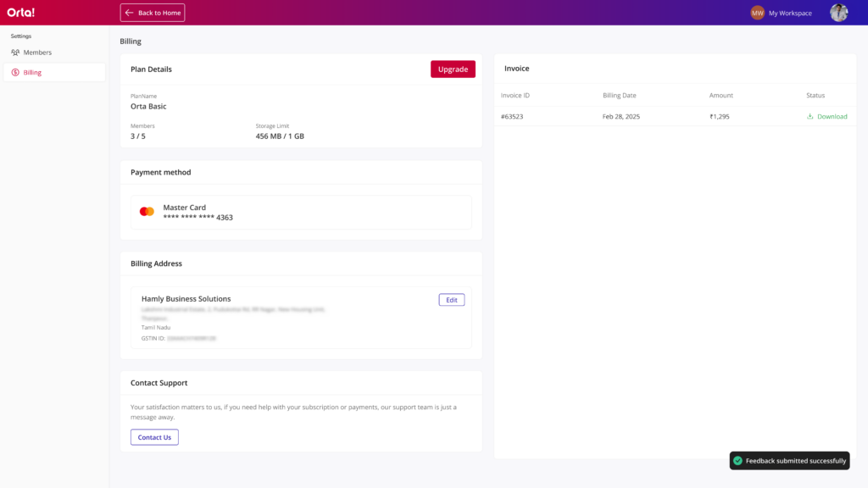Click the MW workspace avatar icon

pos(757,13)
